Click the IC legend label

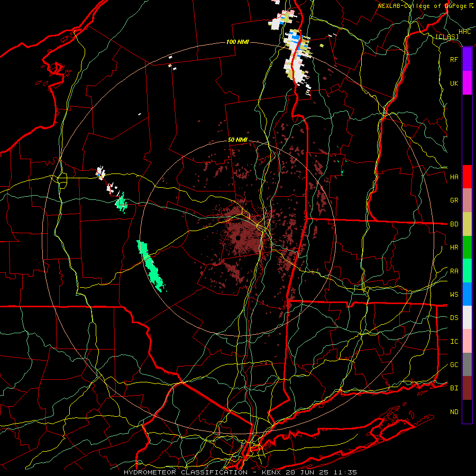click(454, 342)
